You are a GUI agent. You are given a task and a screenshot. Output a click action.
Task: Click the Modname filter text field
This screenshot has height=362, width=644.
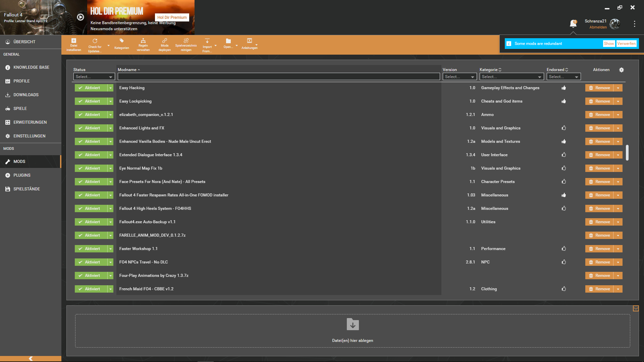(279, 77)
